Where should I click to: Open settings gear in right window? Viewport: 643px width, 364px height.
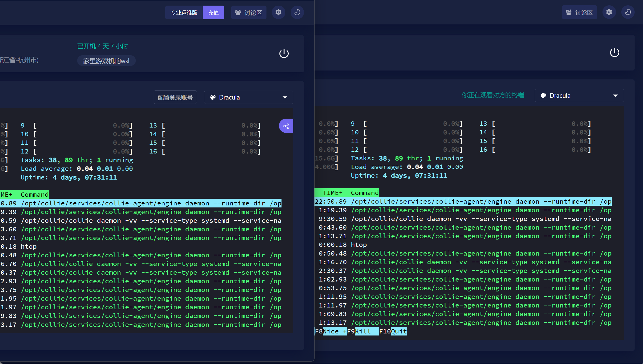pyautogui.click(x=609, y=12)
